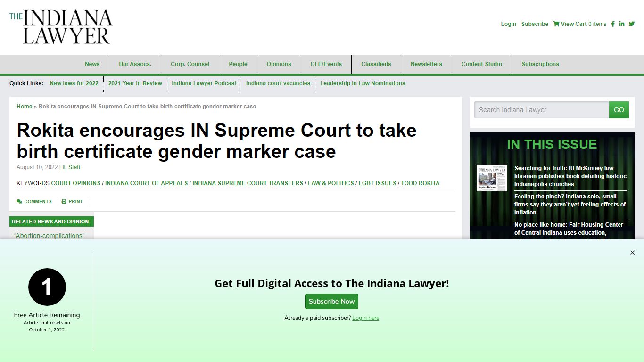Click the RELATED NEWS AND OPINION header
The height and width of the screenshot is (362, 644).
coord(52,222)
